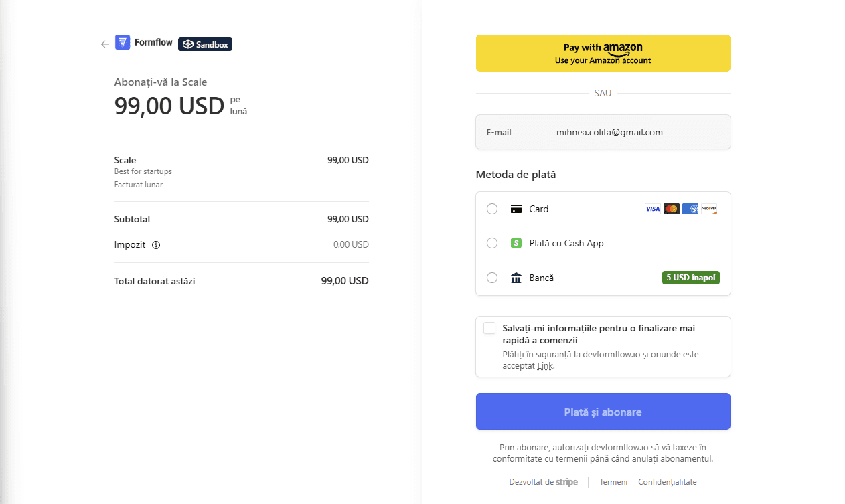Click the back arrow next to Formflow
The width and height of the screenshot is (845, 504).
105,44
